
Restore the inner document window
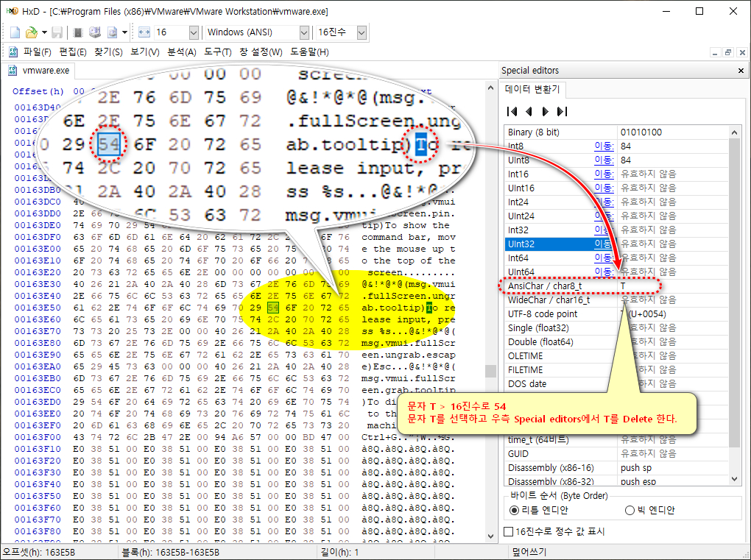[728, 53]
